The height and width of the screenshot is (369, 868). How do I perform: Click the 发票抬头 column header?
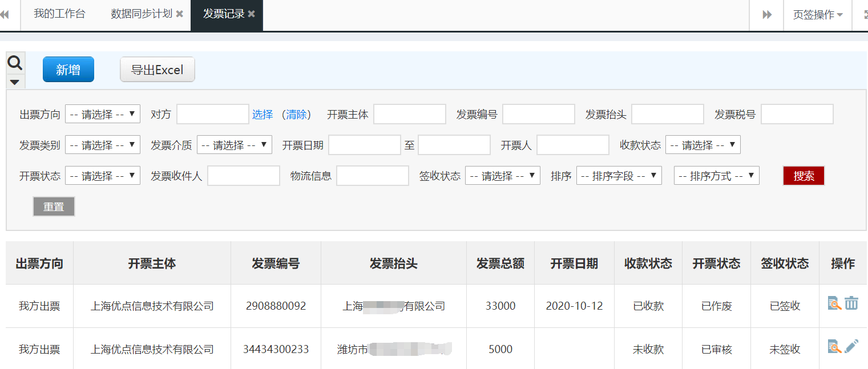[x=394, y=263]
